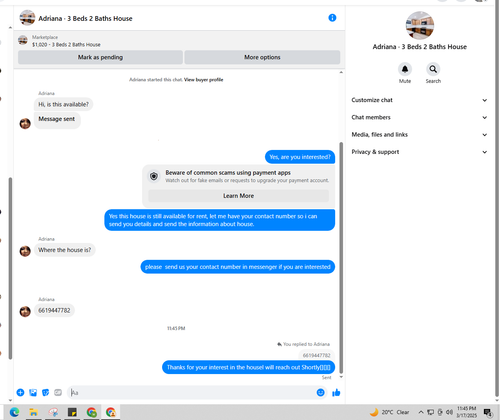
Task: Click quoted reply '6619447782' snippet
Action: tap(316, 355)
